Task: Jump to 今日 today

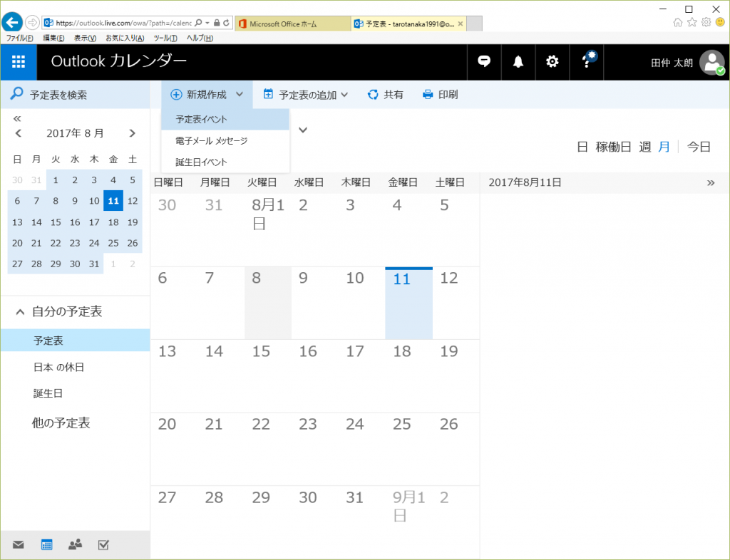Action: [x=699, y=147]
